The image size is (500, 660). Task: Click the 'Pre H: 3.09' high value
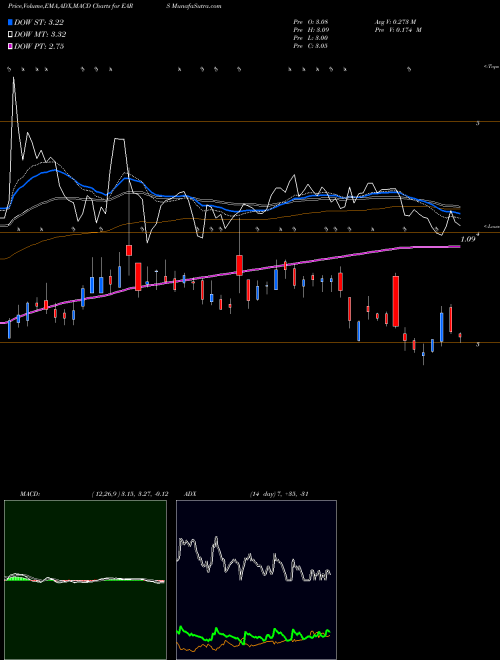[x=311, y=30]
